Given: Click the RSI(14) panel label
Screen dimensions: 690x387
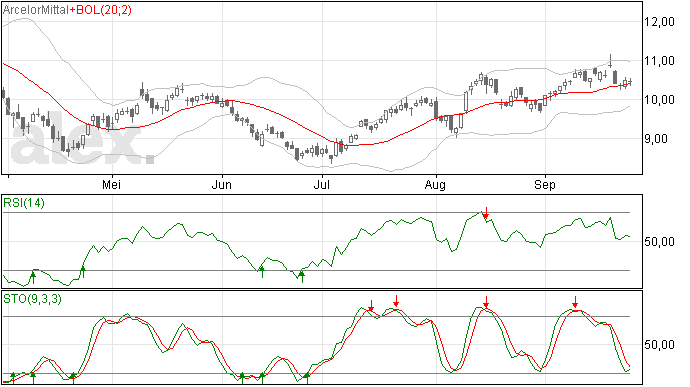Looking at the screenshot, I should [x=24, y=203].
